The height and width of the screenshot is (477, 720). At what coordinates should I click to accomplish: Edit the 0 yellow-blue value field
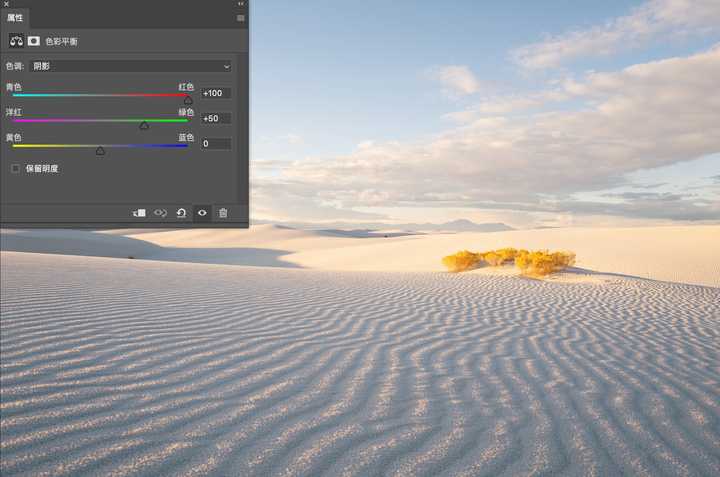point(216,144)
